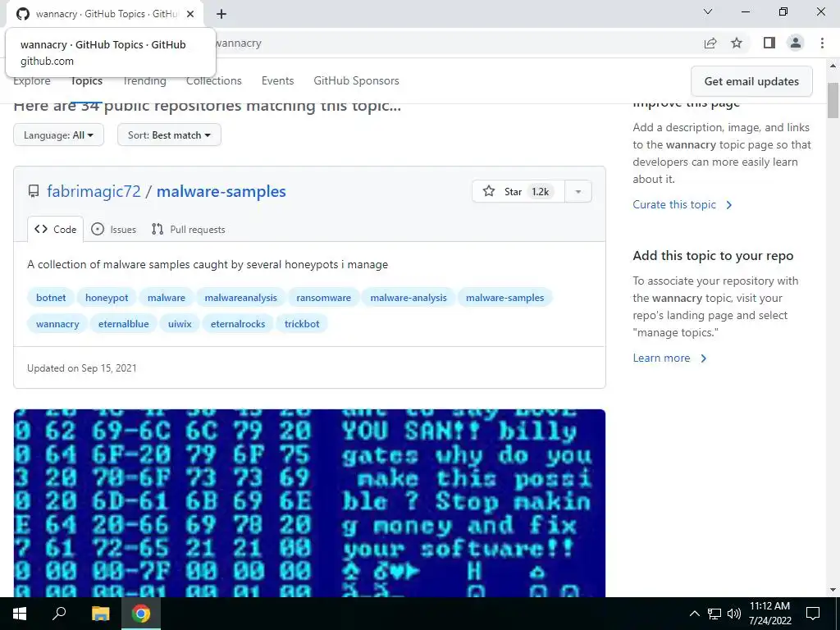This screenshot has height=630, width=840.
Task: Open Windows taskbar search
Action: (x=59, y=614)
